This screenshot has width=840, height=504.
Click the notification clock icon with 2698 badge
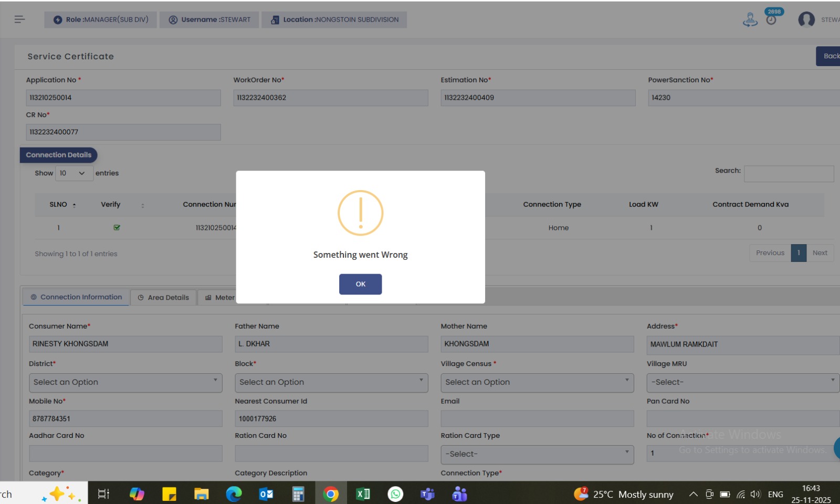(x=771, y=20)
